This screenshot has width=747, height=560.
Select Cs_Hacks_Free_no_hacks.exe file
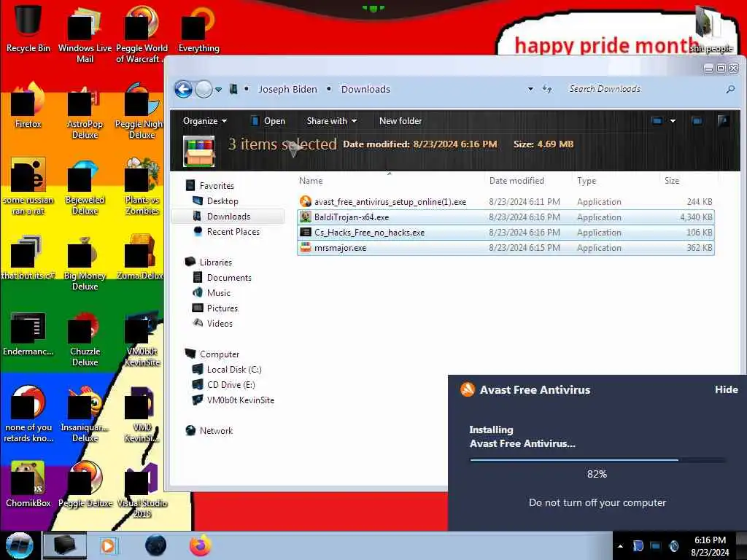click(506, 233)
